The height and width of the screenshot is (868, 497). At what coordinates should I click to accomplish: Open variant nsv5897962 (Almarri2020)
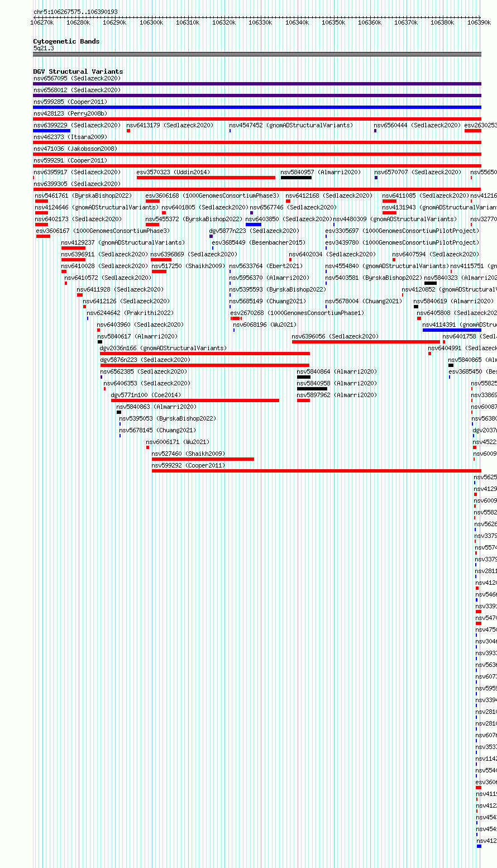(x=337, y=395)
